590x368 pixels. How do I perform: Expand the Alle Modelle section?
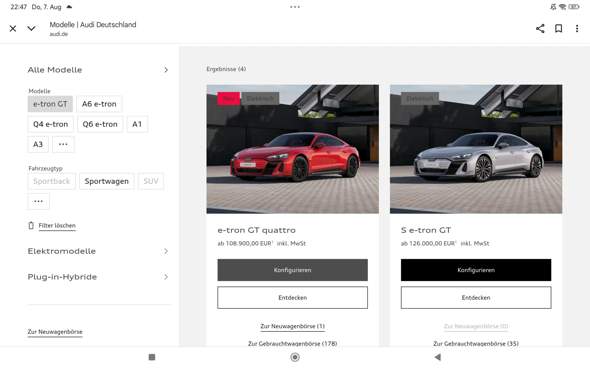tap(98, 70)
